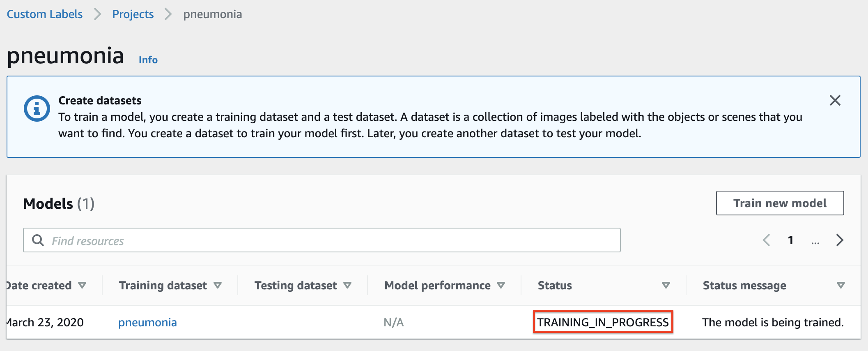Screen dimensions: 868x351
Task: Focus the Find resources search field
Action: point(328,240)
